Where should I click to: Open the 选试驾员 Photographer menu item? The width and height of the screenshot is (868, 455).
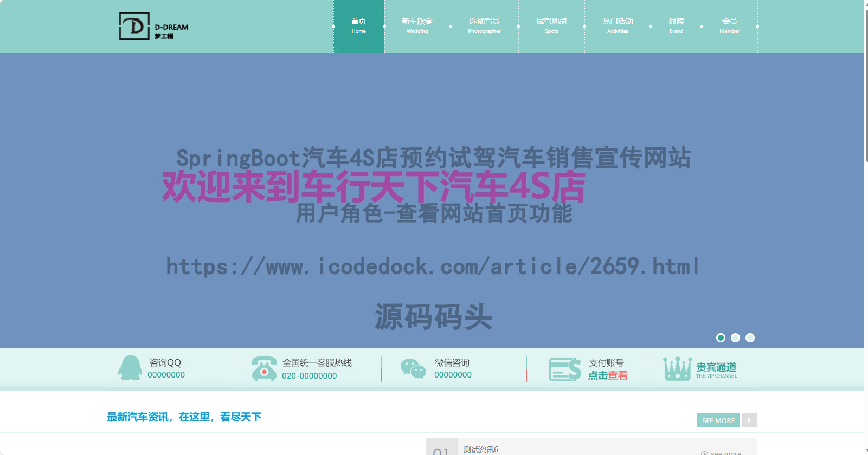pyautogui.click(x=485, y=26)
